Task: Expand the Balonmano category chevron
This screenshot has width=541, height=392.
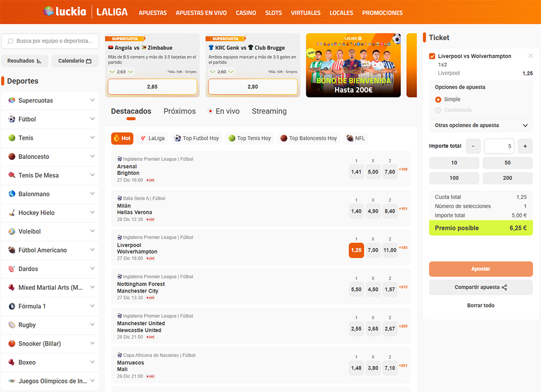Action: click(x=93, y=194)
